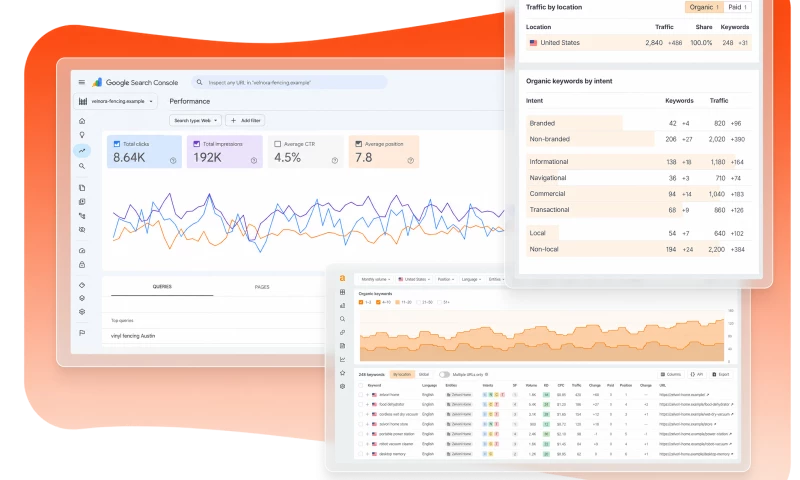The image size is (800, 480).
Task: Open the Insights lightbulb sidebar icon
Action: click(82, 135)
